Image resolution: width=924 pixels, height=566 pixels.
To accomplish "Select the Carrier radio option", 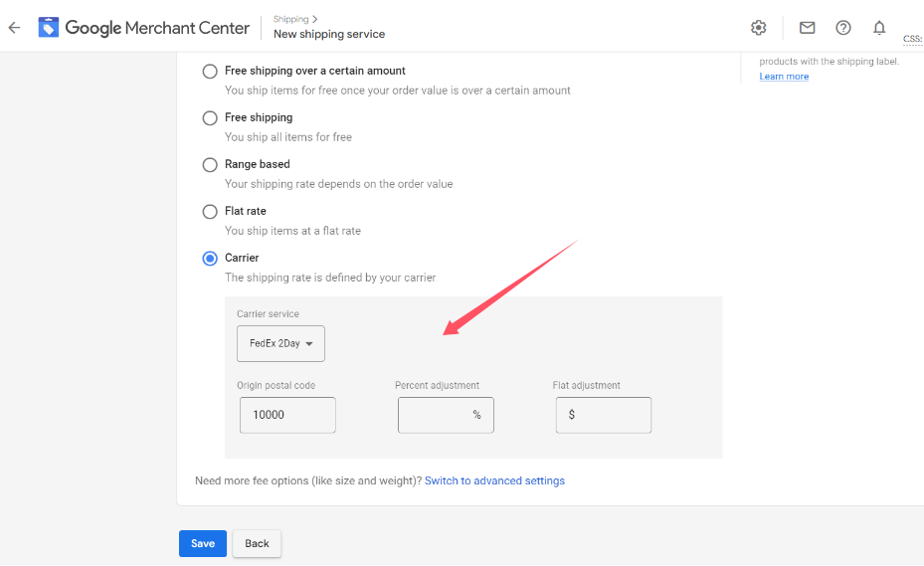I will tap(210, 259).
